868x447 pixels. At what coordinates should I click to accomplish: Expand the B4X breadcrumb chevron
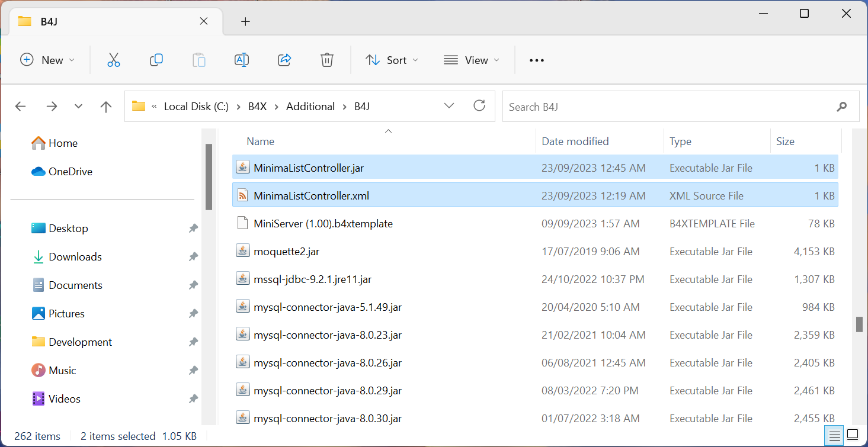click(x=277, y=107)
